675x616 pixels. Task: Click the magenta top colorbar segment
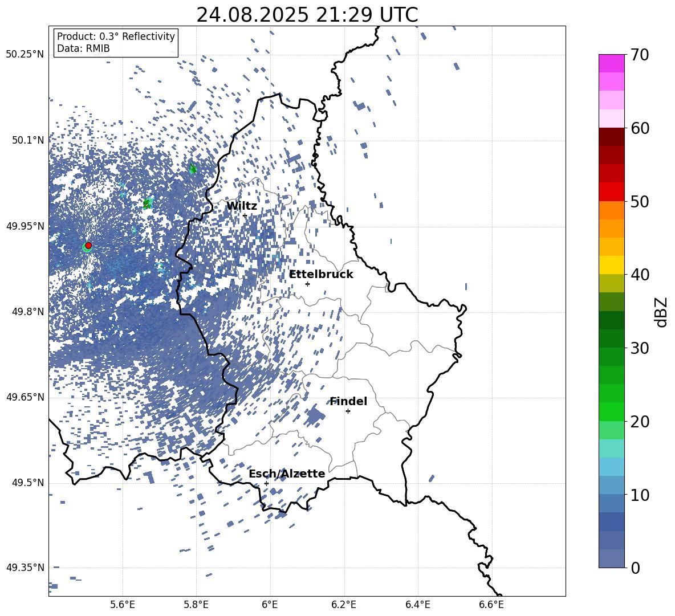612,64
